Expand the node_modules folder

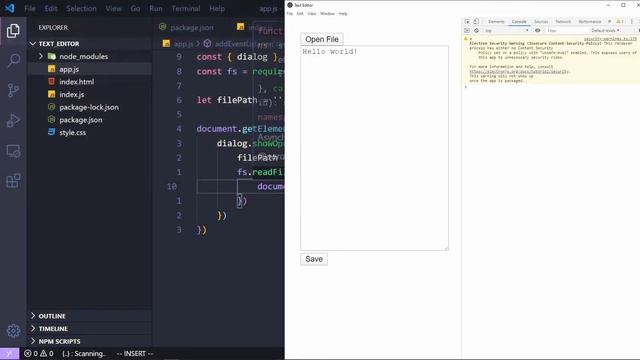pos(40,56)
